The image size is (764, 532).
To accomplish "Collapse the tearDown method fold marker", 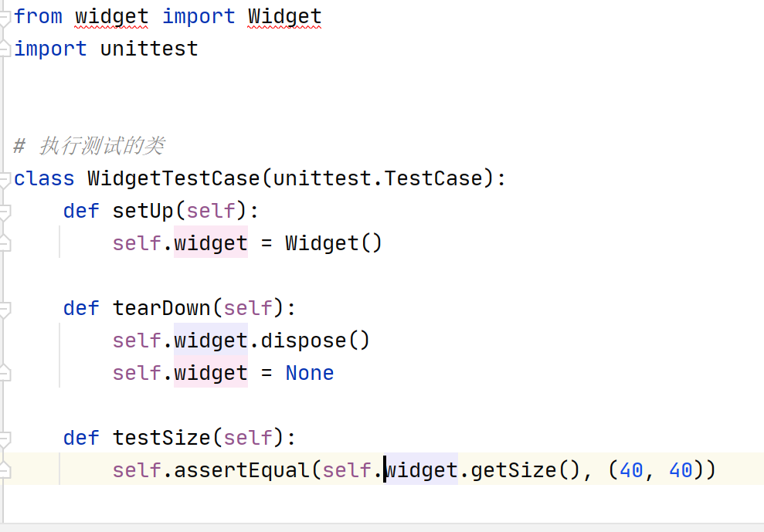I will pyautogui.click(x=4, y=308).
